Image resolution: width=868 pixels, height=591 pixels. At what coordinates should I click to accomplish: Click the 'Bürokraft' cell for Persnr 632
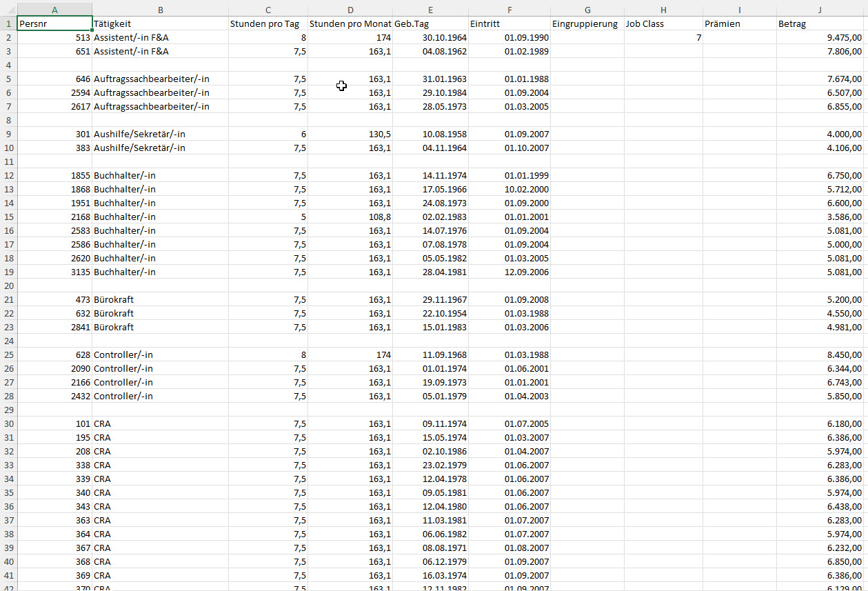160,313
